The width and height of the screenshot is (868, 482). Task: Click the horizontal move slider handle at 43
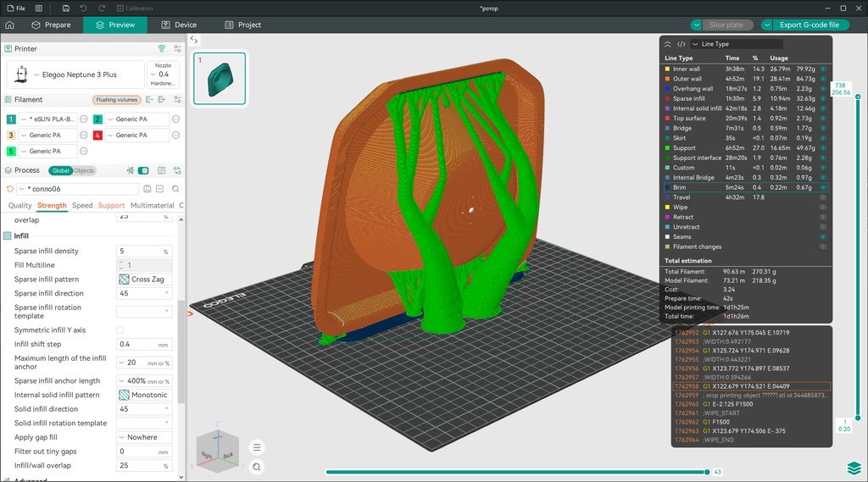pos(707,472)
